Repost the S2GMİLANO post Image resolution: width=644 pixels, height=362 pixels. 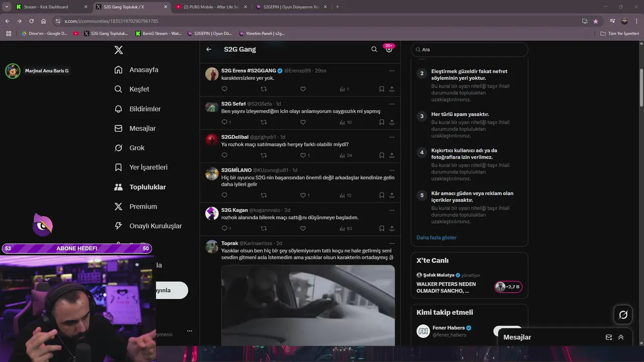[264, 195]
